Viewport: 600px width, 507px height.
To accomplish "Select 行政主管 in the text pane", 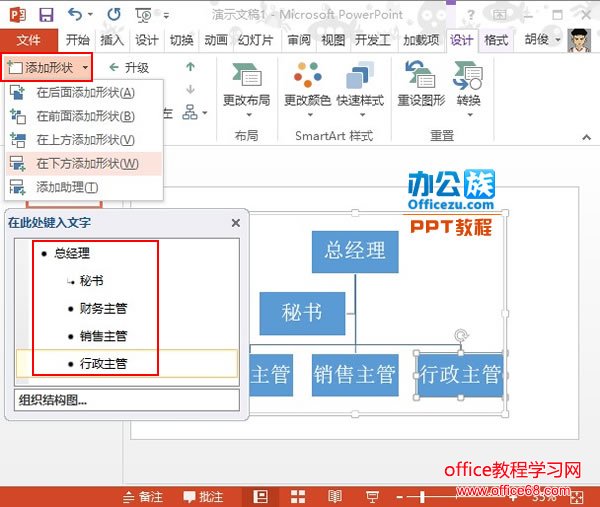I will 103,364.
